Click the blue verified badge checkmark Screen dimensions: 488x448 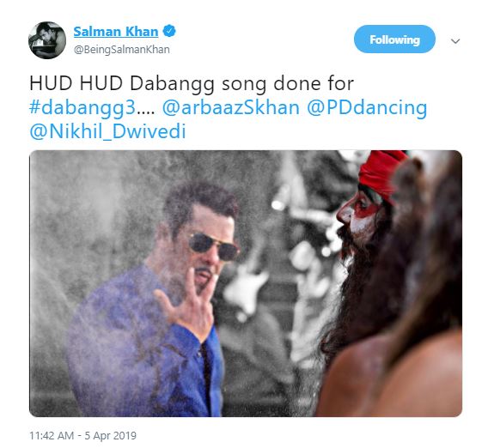(169, 31)
